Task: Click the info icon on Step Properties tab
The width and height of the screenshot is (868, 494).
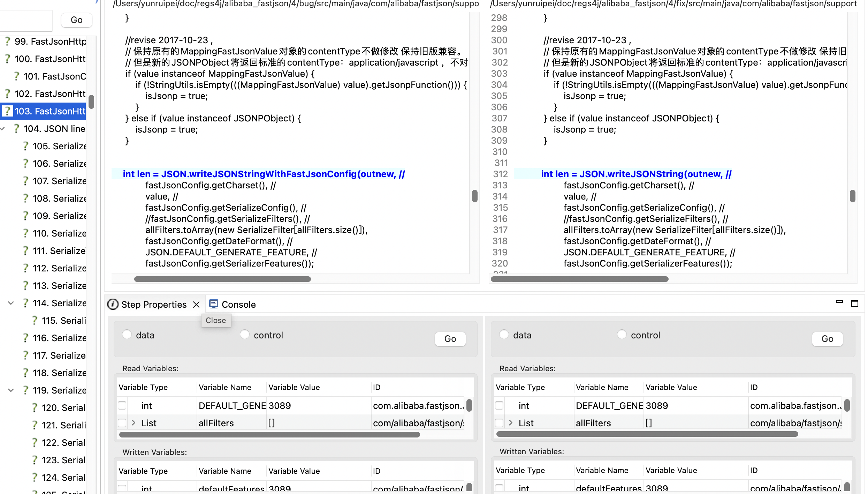Action: (113, 304)
